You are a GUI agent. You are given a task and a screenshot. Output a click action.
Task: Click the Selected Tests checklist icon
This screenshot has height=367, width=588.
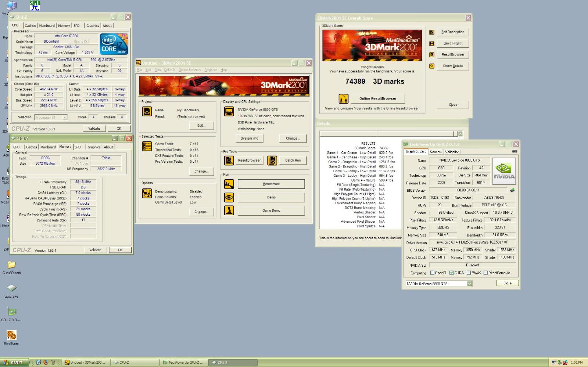point(147,146)
